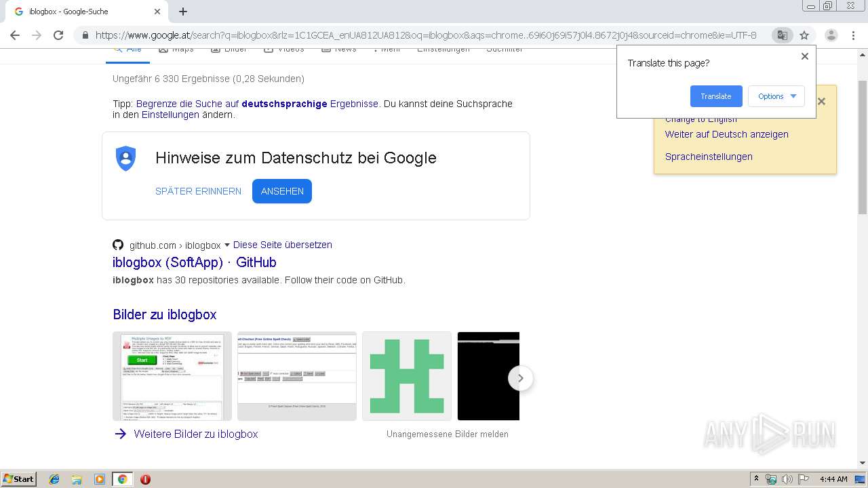Click the network tray icon
The height and width of the screenshot is (488, 868).
(x=771, y=479)
